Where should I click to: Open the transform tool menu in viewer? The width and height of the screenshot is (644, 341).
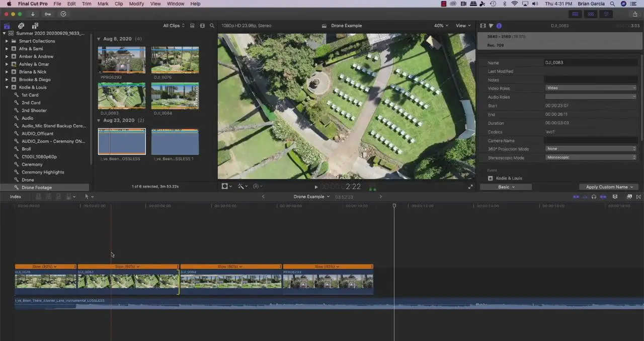pos(227,187)
